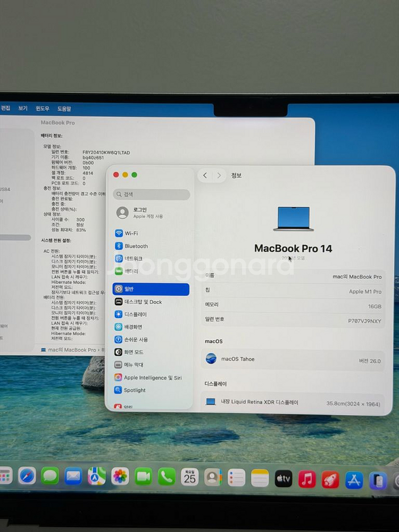Image resolution: width=399 pixels, height=532 pixels.
Task: Open FaceTime from the Dock
Action: coord(143,477)
